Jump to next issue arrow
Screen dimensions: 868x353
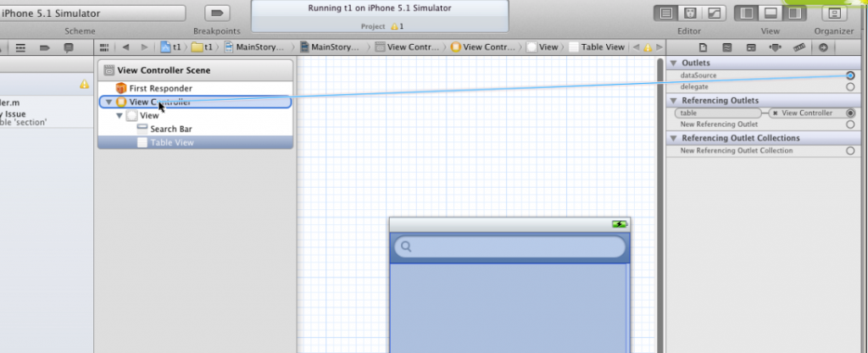click(659, 47)
